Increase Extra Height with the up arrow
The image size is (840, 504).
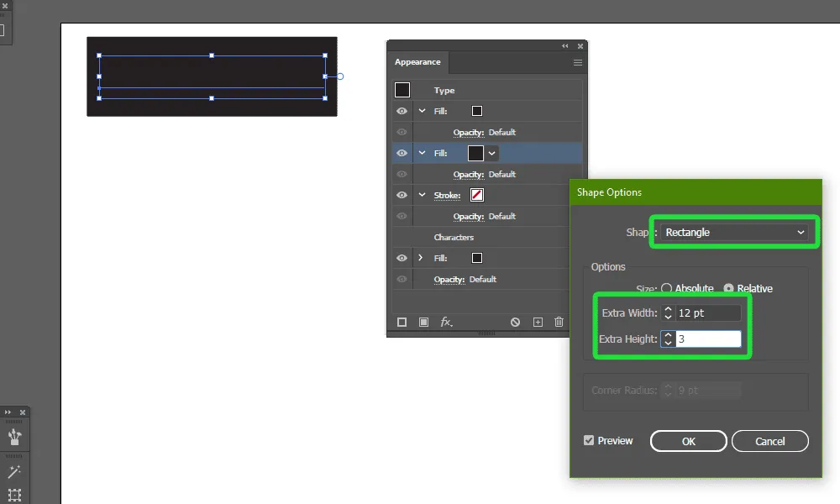668,335
